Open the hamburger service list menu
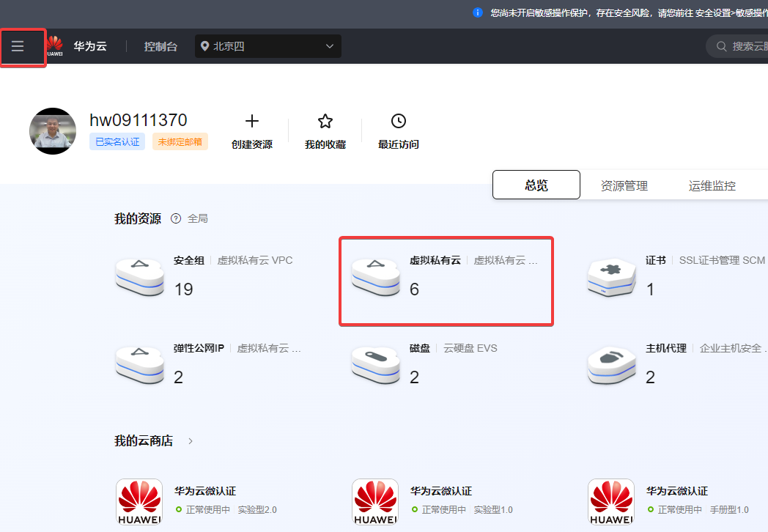 coord(18,46)
